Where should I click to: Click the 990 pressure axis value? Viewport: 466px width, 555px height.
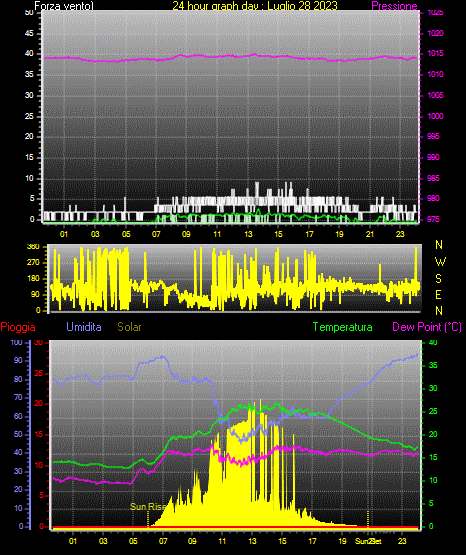point(433,157)
